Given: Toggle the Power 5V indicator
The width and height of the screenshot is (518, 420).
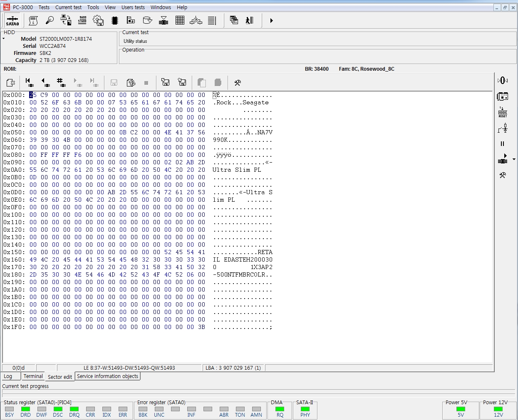Looking at the screenshot, I should point(461,409).
